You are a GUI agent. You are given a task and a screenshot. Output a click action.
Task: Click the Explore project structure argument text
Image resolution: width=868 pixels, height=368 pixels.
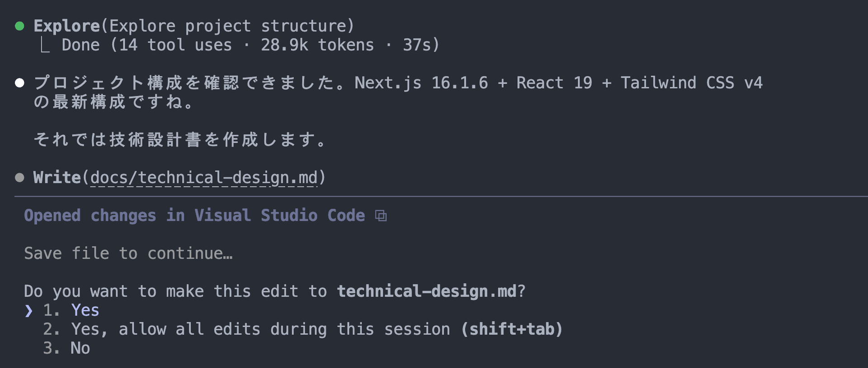tap(227, 26)
